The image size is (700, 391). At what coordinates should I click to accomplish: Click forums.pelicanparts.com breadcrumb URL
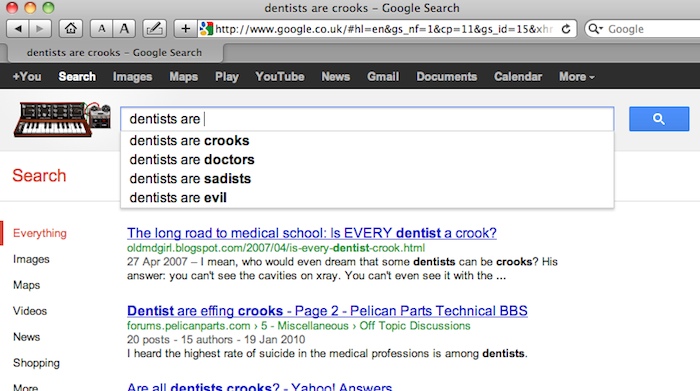tap(299, 326)
